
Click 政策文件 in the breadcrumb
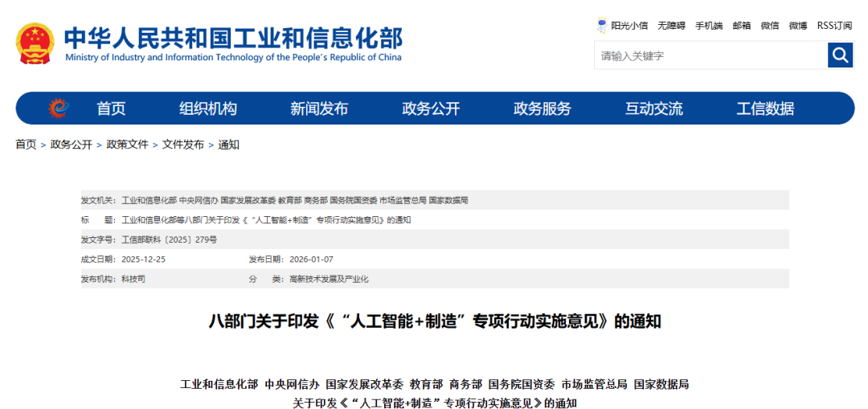tap(127, 145)
